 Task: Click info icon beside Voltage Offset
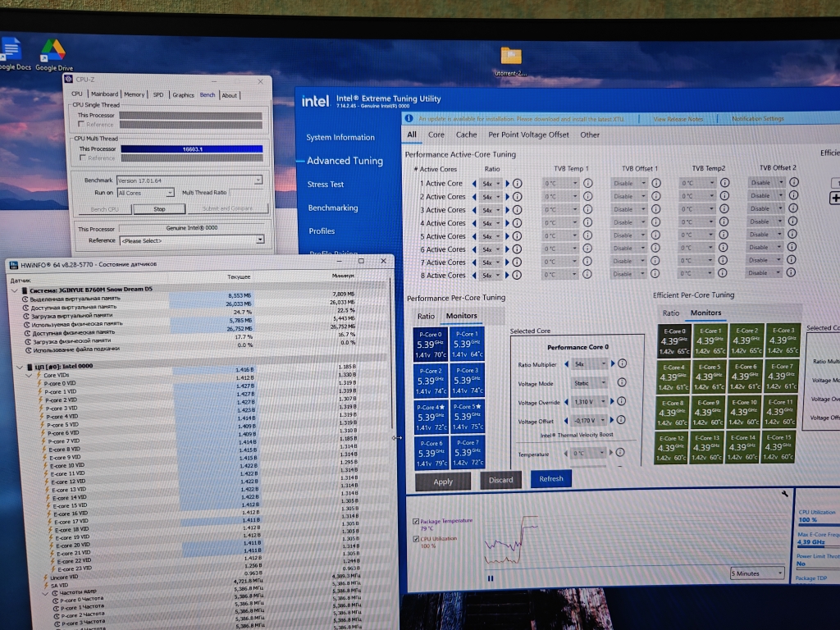621,419
